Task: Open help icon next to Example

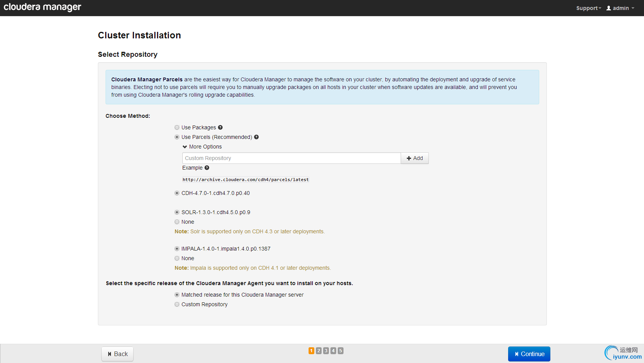Action: point(207,168)
